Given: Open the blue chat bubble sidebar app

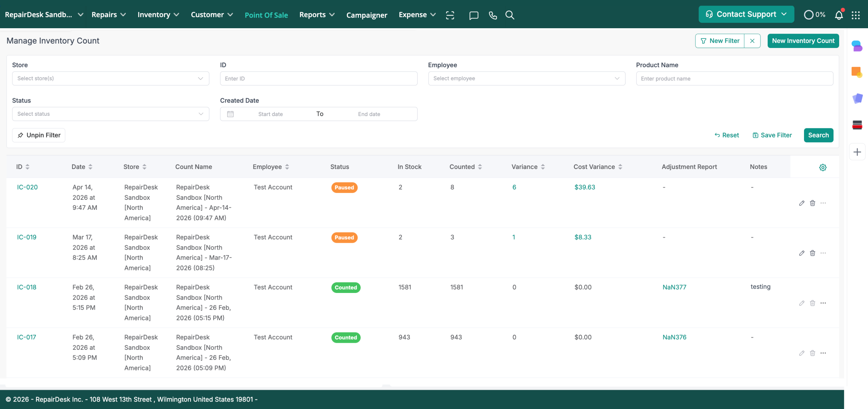Looking at the screenshot, I should [857, 46].
